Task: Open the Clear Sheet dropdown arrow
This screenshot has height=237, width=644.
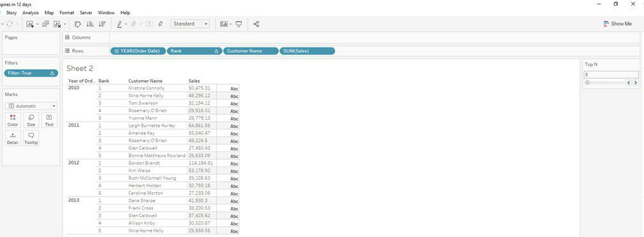Action: click(64, 24)
